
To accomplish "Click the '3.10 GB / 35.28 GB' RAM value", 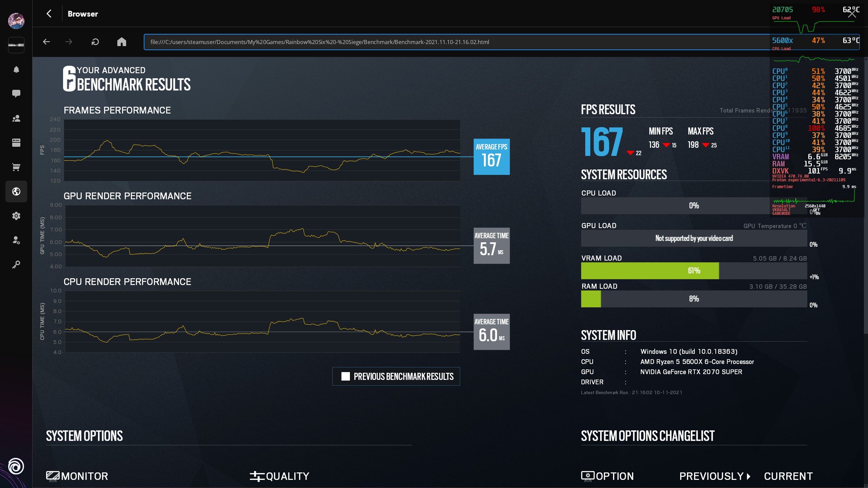I will 778,287.
